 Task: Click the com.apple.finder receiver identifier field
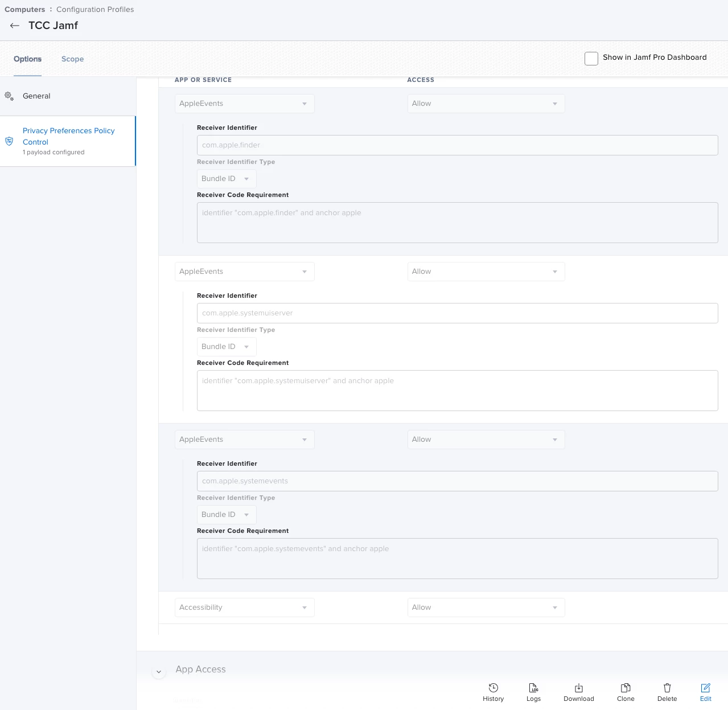(457, 145)
